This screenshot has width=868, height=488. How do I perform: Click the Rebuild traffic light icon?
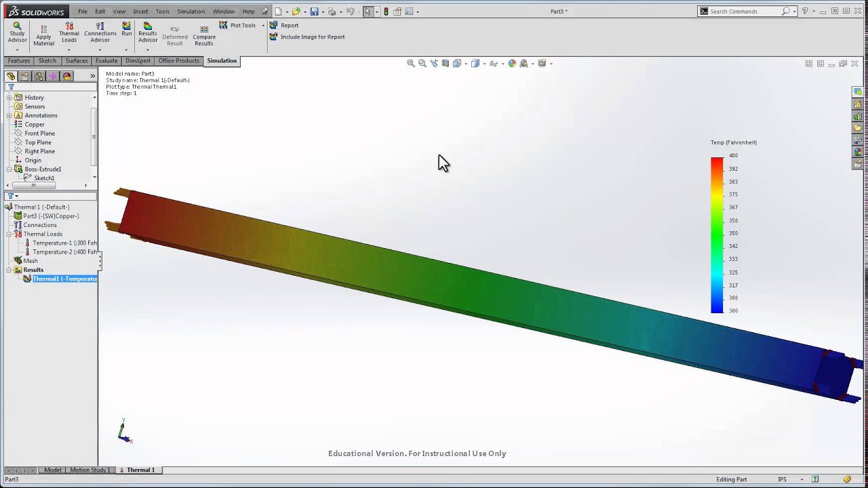386,12
